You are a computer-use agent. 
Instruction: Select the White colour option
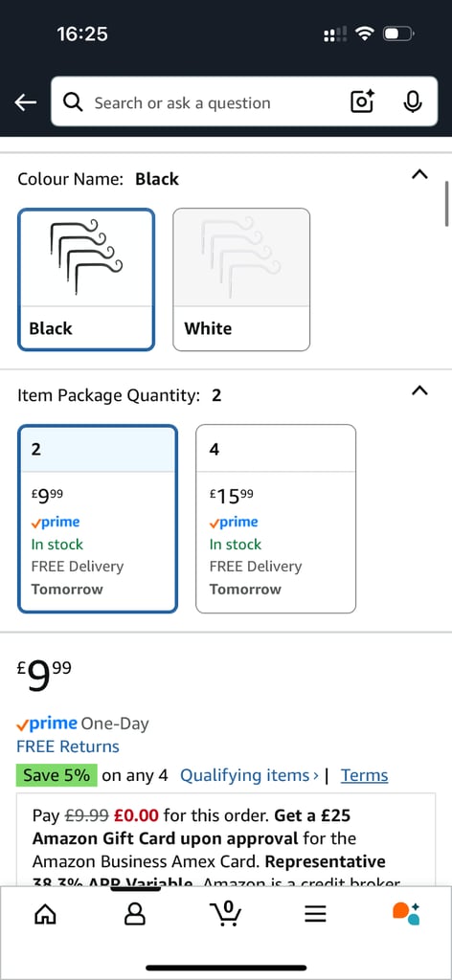(x=241, y=279)
